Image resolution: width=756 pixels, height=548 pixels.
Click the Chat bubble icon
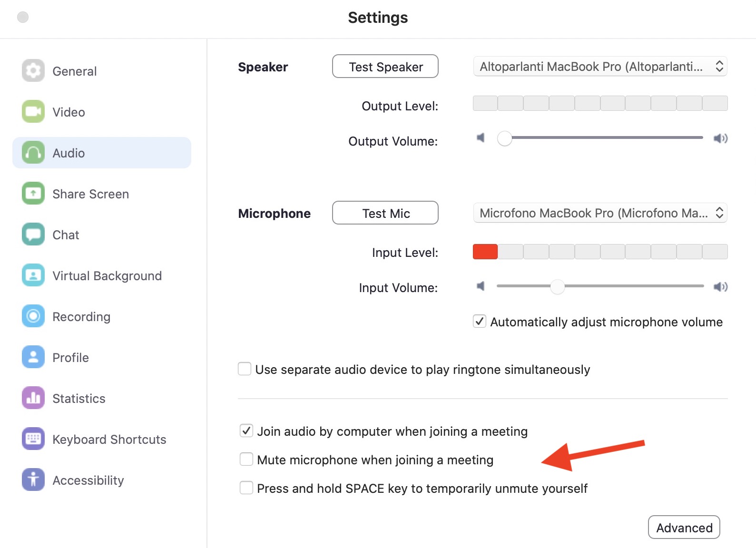[33, 235]
